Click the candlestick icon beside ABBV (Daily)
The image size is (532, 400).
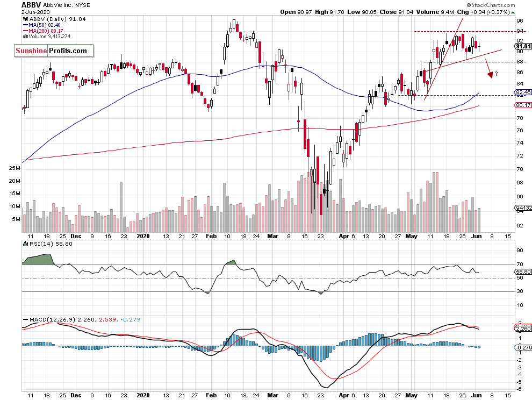25,19
